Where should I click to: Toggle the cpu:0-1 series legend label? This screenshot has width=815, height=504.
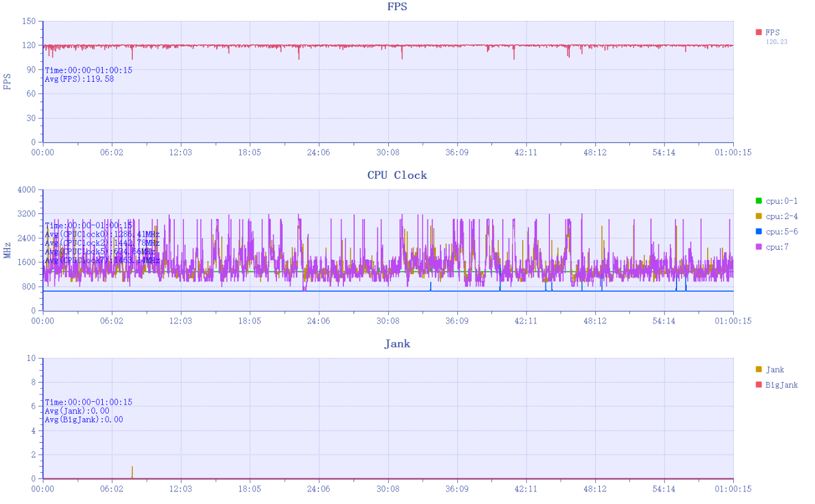tap(782, 201)
